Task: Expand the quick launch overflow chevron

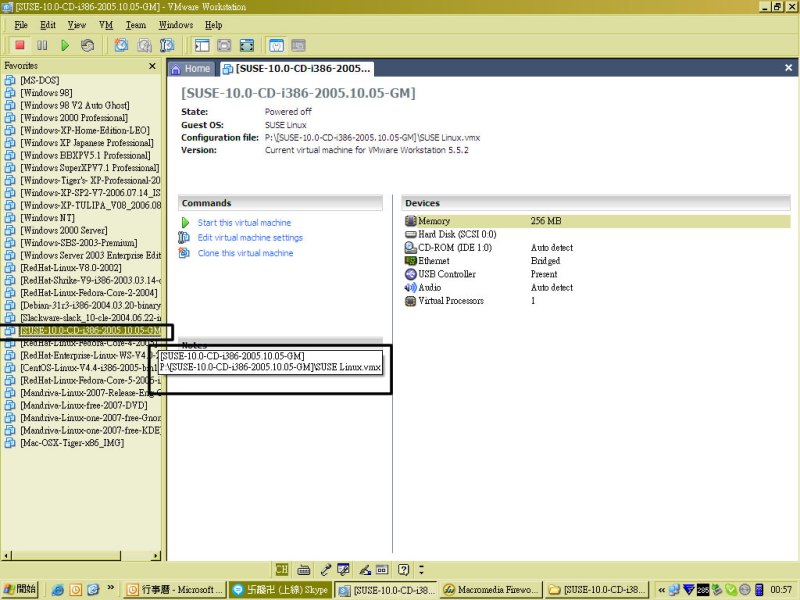Action: pos(110,588)
